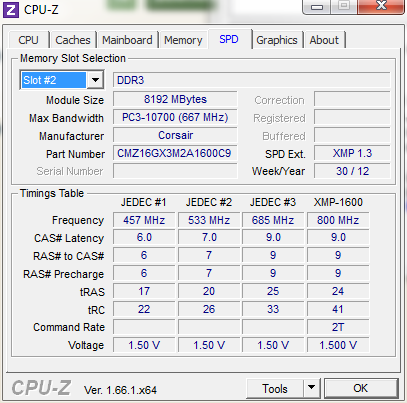Click the Module Size label
407x403 pixels.
click(75, 100)
